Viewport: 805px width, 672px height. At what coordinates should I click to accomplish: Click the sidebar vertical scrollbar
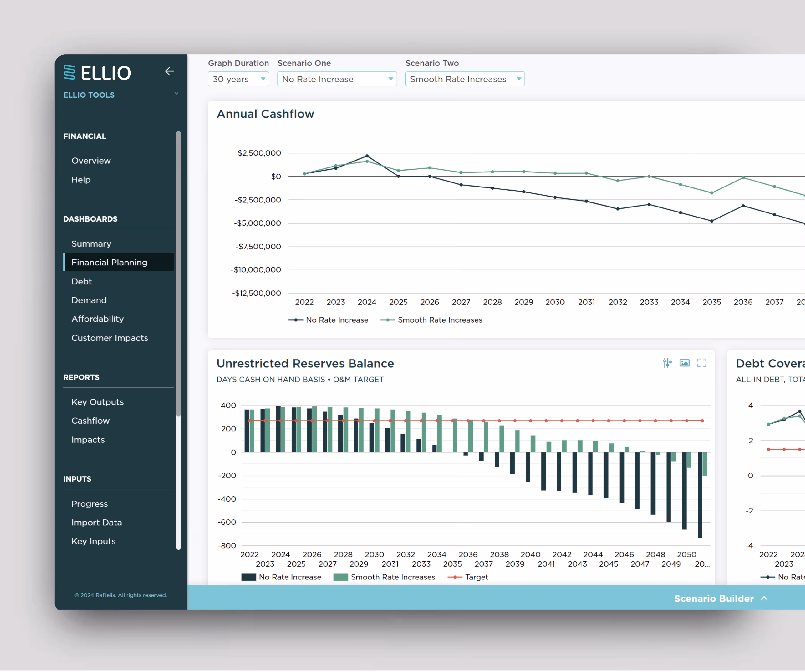coord(178,274)
